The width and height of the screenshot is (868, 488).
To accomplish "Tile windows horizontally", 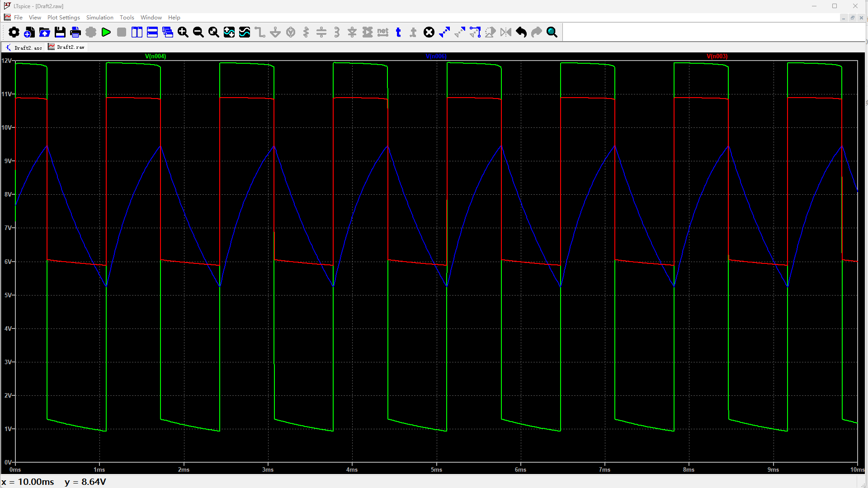I will (x=152, y=32).
